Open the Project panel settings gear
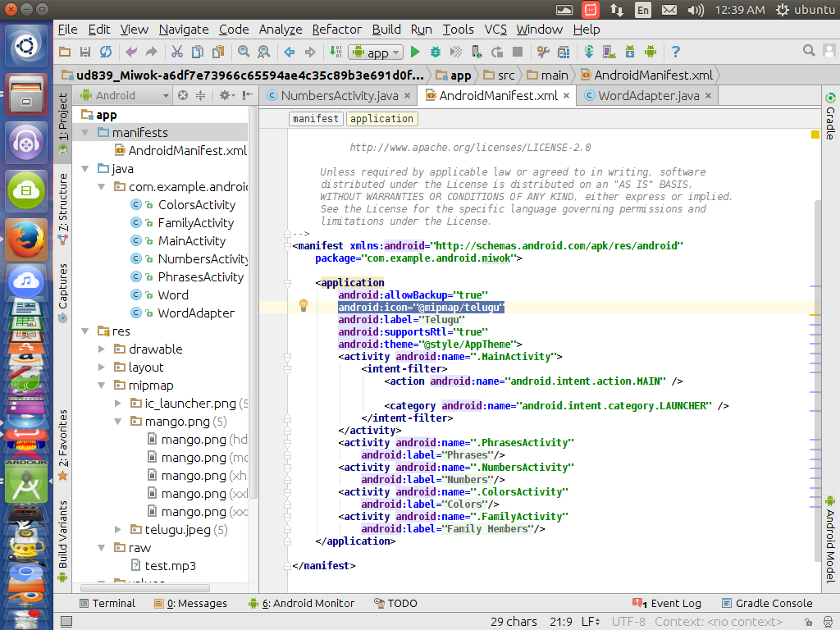This screenshot has height=630, width=840. coord(226,95)
